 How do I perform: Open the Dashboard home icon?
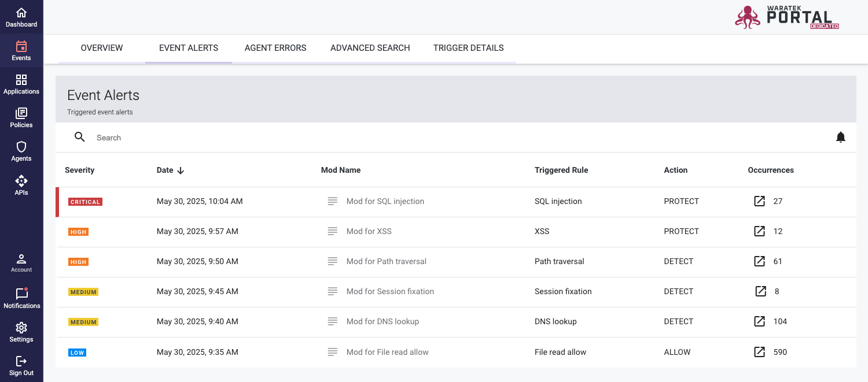21,13
